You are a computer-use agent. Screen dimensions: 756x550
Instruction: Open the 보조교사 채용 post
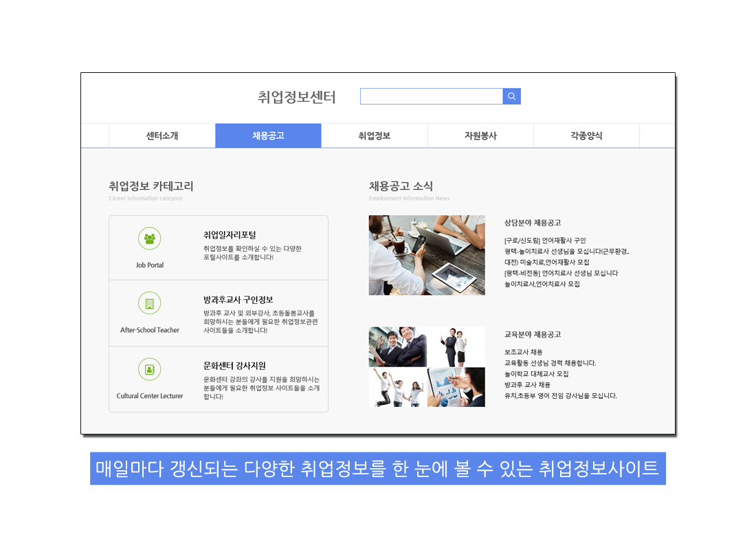pyautogui.click(x=523, y=352)
